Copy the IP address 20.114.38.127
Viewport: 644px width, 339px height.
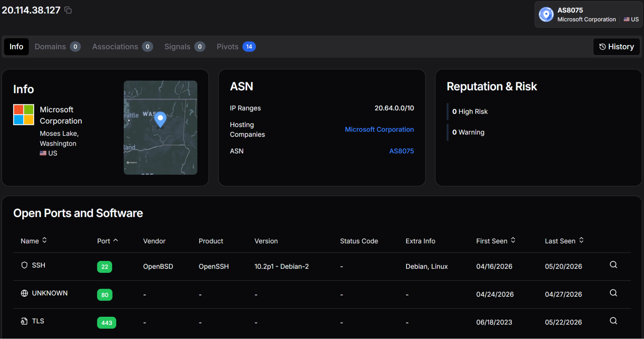(68, 10)
